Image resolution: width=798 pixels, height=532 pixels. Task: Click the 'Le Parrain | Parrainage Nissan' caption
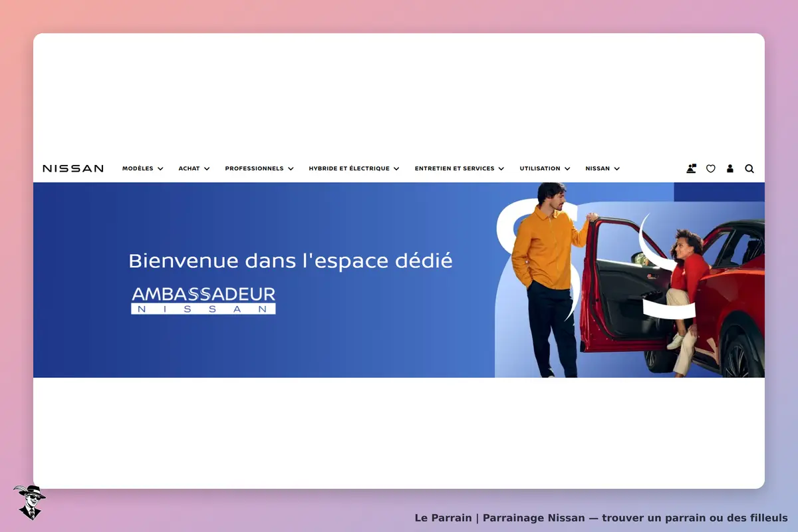click(601, 517)
